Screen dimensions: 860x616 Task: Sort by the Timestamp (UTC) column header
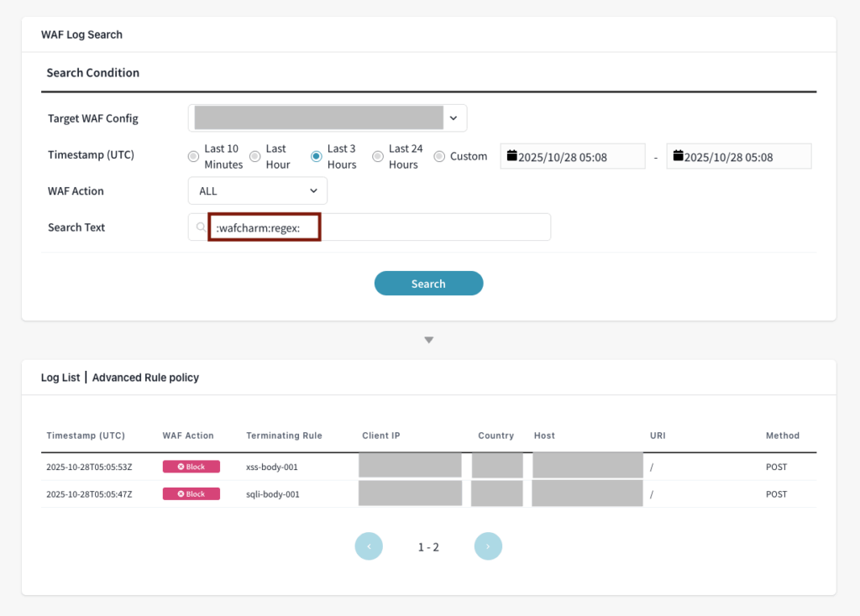click(x=86, y=436)
